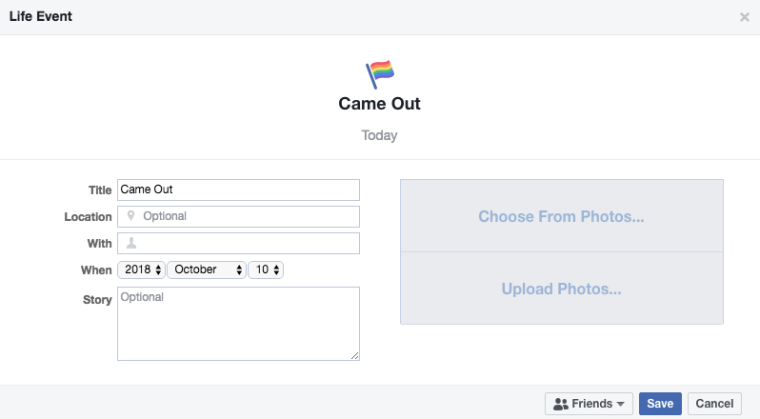The image size is (760, 419).
Task: Focus the Location optional field
Action: tap(238, 216)
